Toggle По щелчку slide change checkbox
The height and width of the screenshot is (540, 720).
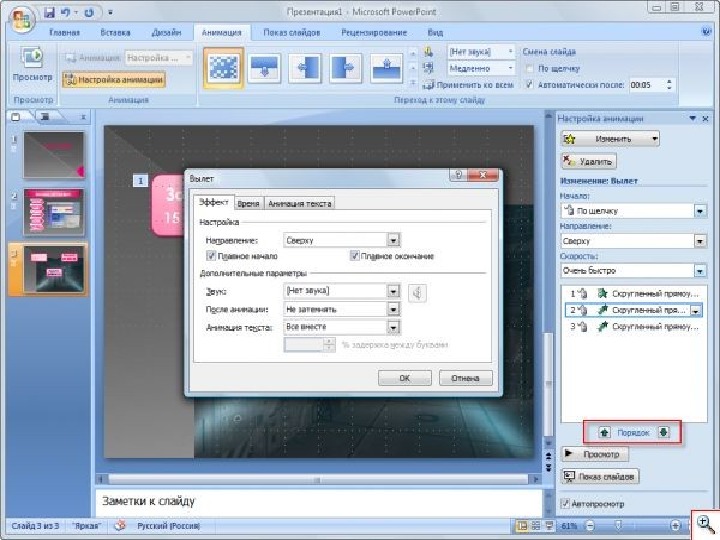click(529, 69)
